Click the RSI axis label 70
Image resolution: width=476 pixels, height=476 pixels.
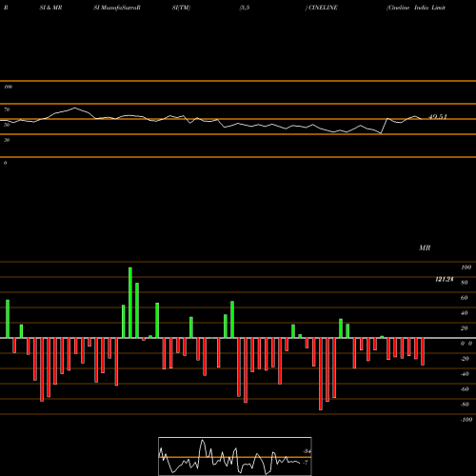tap(7, 109)
